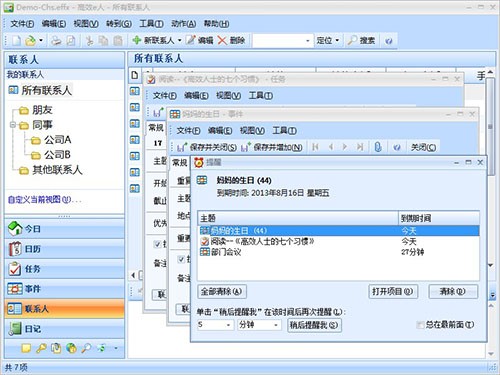This screenshot has width=500, height=375.
Task: Click last record arrow in event window
Action: pyautogui.click(x=360, y=147)
